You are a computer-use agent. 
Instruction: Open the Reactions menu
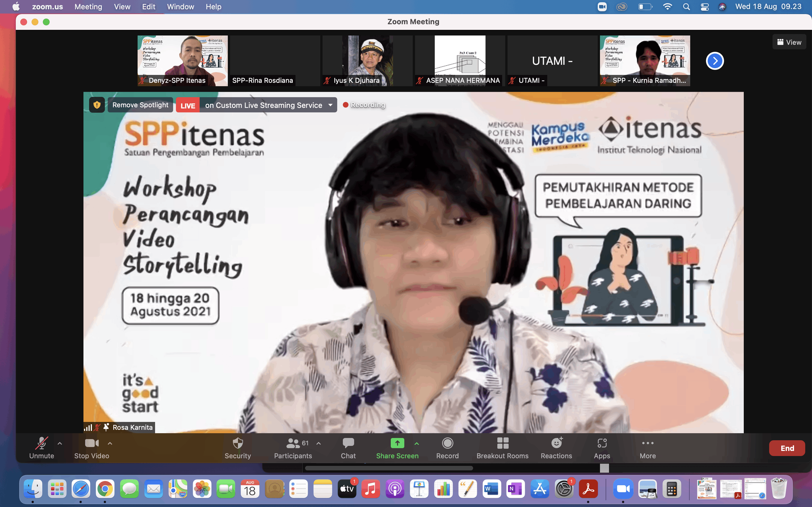click(556, 447)
